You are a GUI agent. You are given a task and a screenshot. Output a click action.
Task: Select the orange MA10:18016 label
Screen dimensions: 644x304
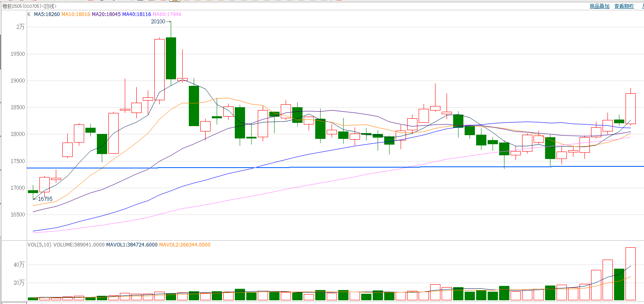click(76, 14)
